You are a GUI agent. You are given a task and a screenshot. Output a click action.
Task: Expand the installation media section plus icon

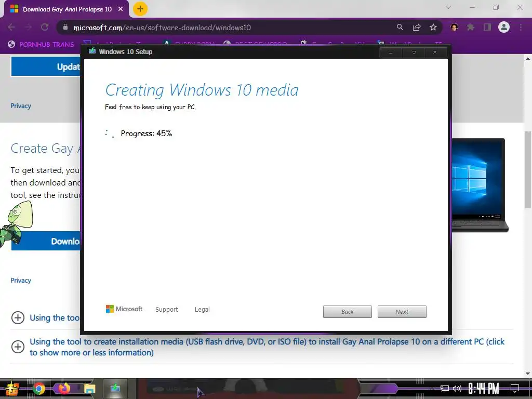tap(18, 347)
